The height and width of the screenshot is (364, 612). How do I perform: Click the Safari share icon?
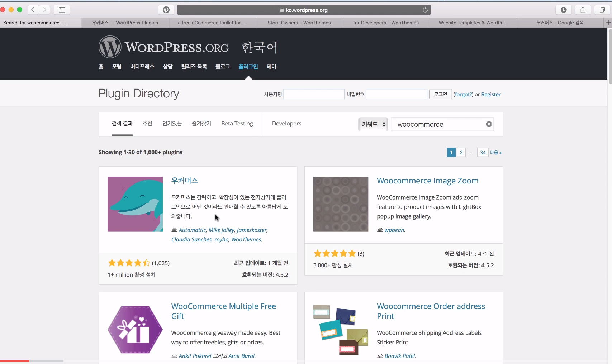[583, 10]
